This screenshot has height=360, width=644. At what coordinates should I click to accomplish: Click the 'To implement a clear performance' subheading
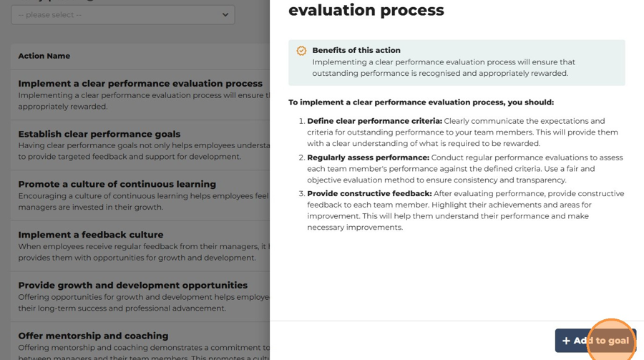421,102
